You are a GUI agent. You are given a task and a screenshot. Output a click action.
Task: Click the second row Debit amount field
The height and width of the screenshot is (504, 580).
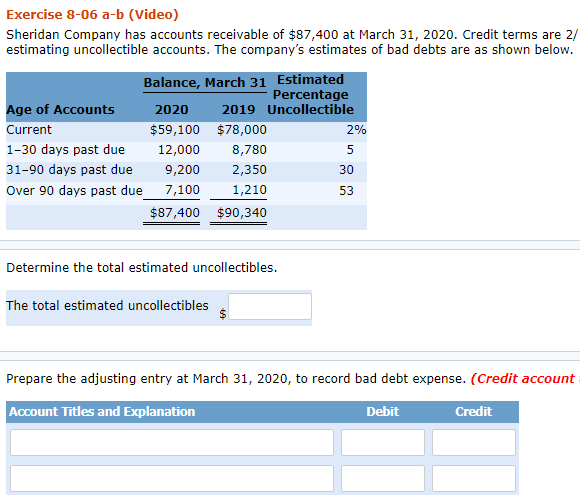pos(383,478)
